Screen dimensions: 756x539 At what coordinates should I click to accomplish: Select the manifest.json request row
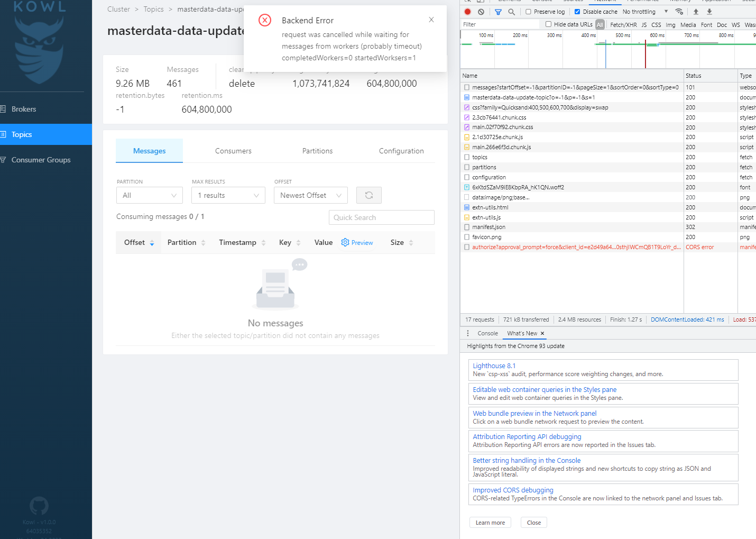click(x=608, y=227)
